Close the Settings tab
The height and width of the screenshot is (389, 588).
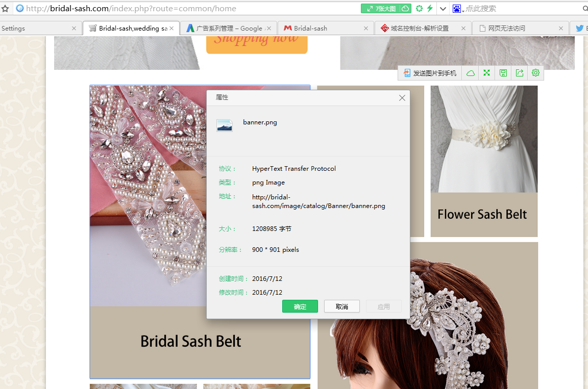(74, 29)
